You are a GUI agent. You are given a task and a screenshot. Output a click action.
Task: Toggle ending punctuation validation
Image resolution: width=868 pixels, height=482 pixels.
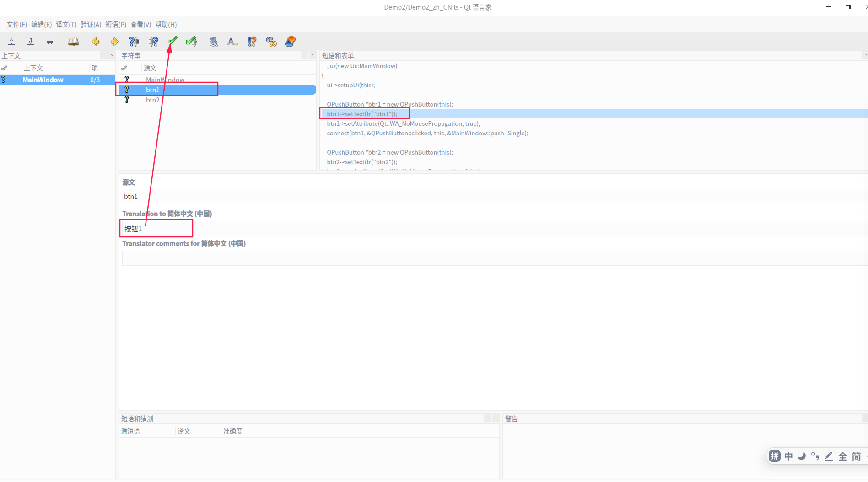point(232,41)
